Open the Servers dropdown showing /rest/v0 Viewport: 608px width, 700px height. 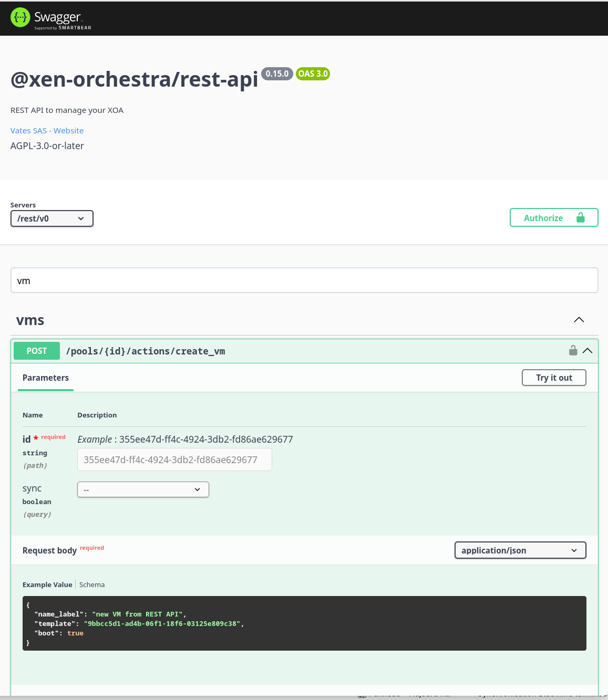pos(51,218)
